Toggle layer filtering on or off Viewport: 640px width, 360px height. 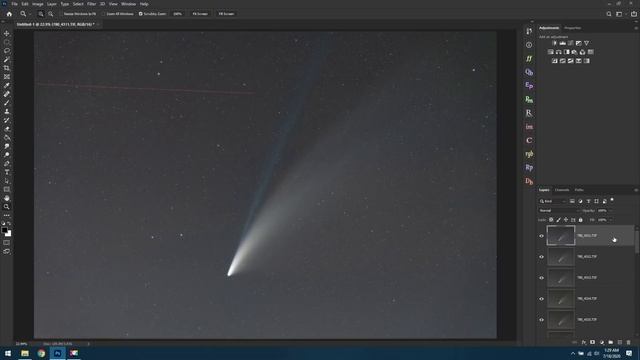click(x=612, y=200)
